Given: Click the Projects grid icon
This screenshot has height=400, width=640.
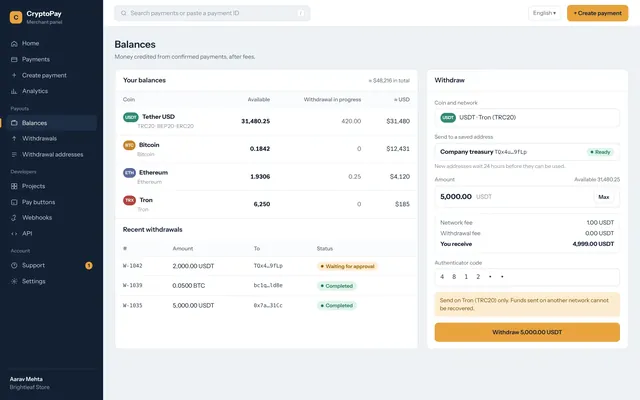Looking at the screenshot, I should [x=14, y=186].
